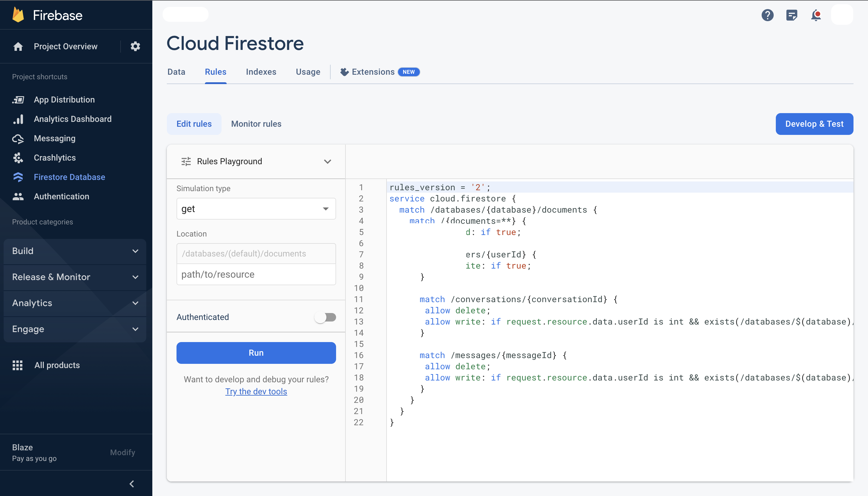Viewport: 868px width, 496px height.
Task: Switch to the Usage tab
Action: pos(308,72)
